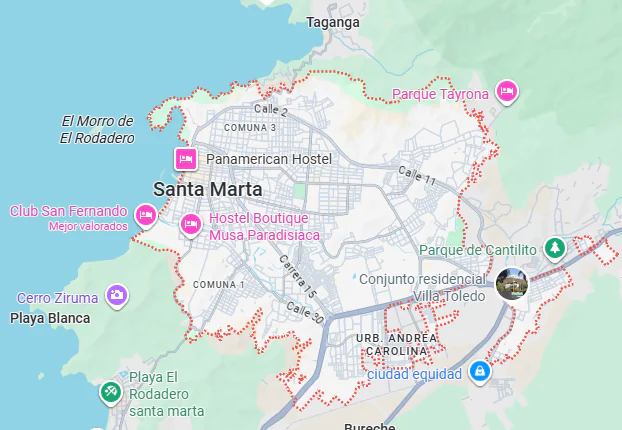The image size is (622, 430).
Task: Select the Cerro Ziruma camera marker
Action: pos(117,296)
